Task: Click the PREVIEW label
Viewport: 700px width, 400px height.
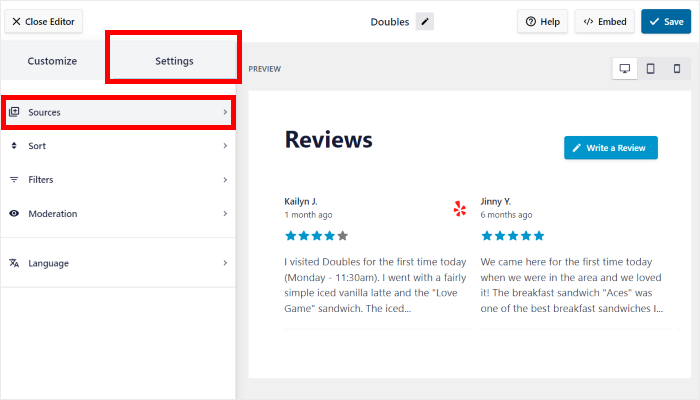Action: [x=265, y=69]
